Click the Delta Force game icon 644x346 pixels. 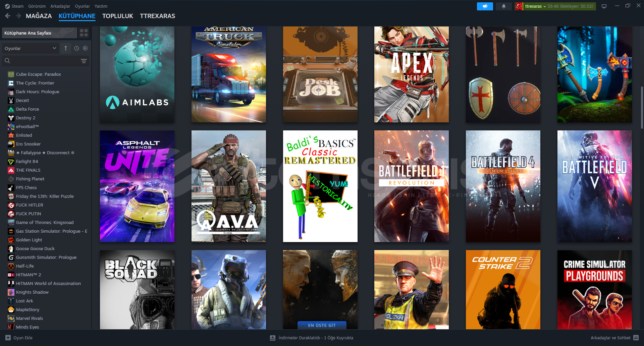pos(11,109)
